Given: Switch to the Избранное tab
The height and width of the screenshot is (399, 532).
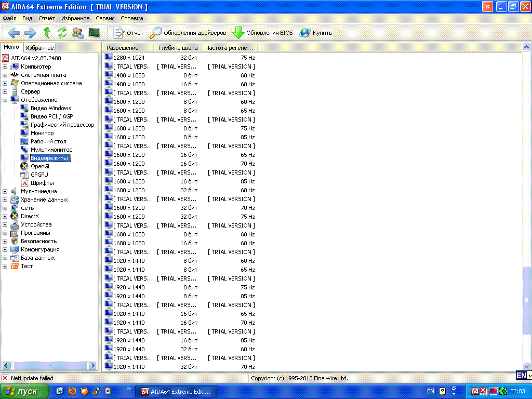Looking at the screenshot, I should point(39,48).
